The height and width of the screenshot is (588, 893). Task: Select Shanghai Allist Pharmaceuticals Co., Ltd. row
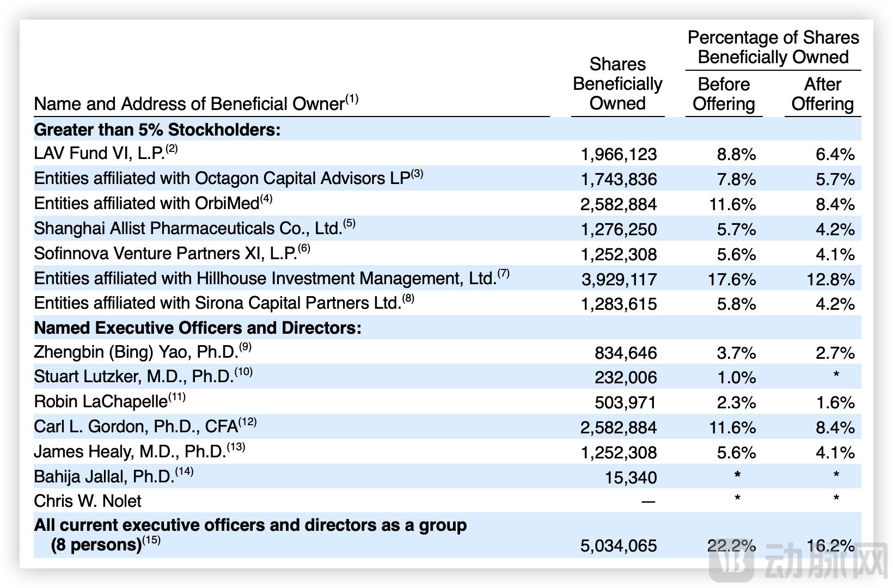coord(188,229)
